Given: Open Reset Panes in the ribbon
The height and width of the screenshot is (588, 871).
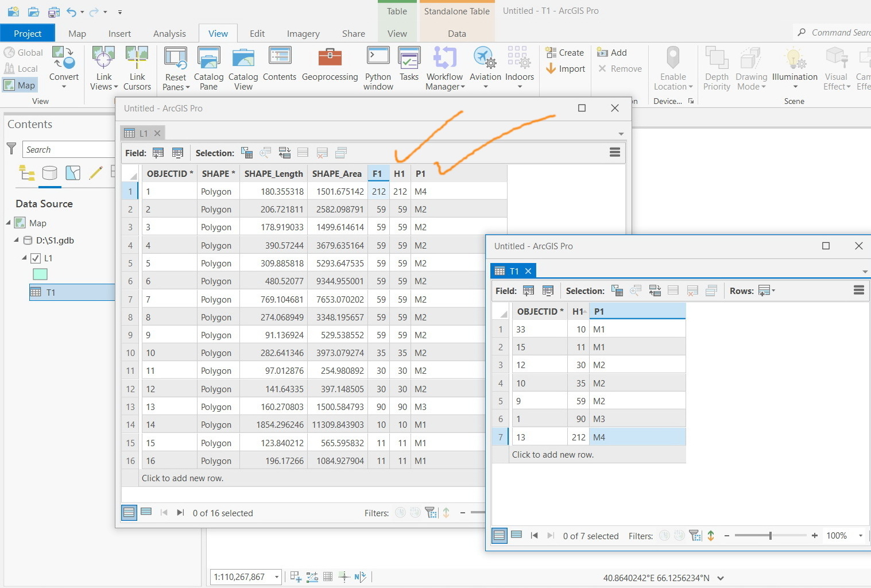Looking at the screenshot, I should click(176, 68).
